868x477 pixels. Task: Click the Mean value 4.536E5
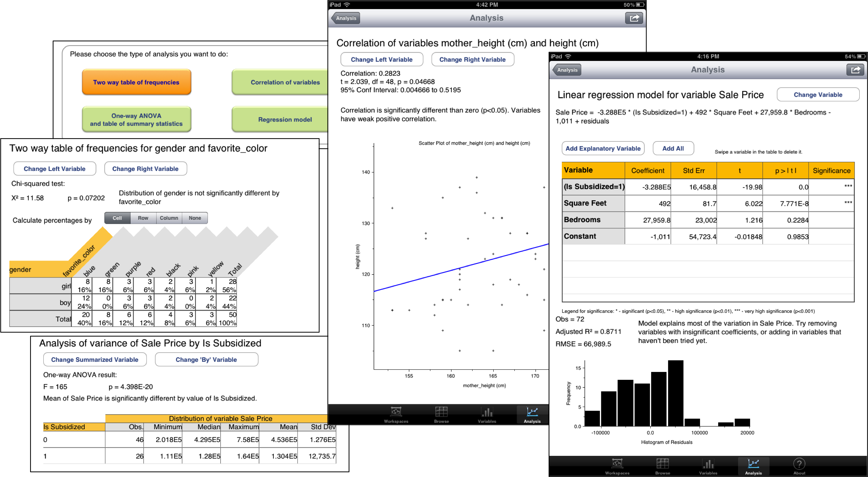[x=284, y=440]
